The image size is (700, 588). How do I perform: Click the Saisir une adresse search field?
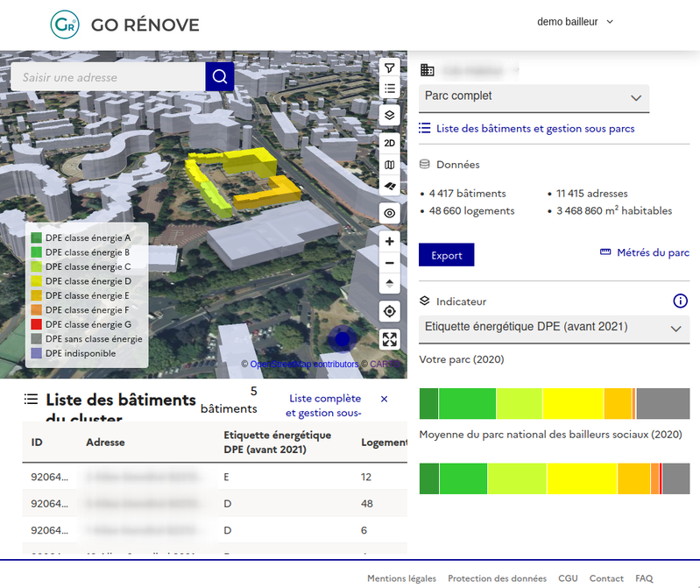pos(109,77)
